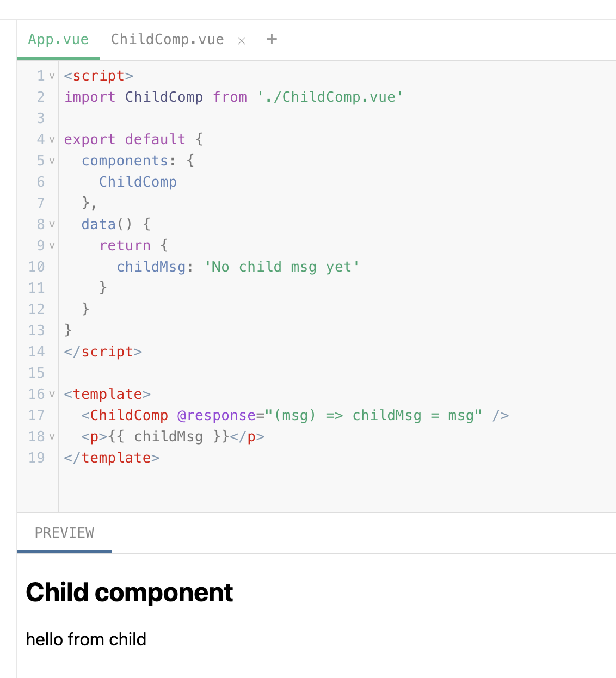
Task: Place cursor on the import ChildComp line
Action: coord(234,97)
